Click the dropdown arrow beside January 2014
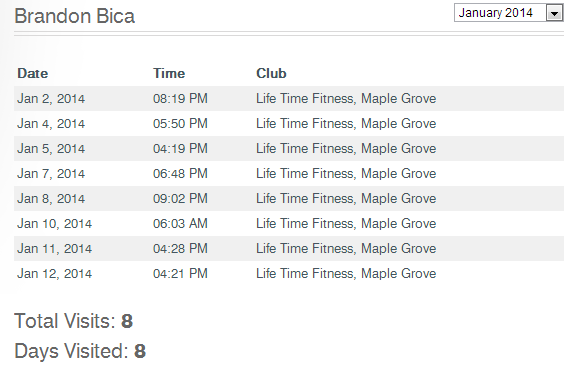572x370 pixels. click(x=554, y=14)
